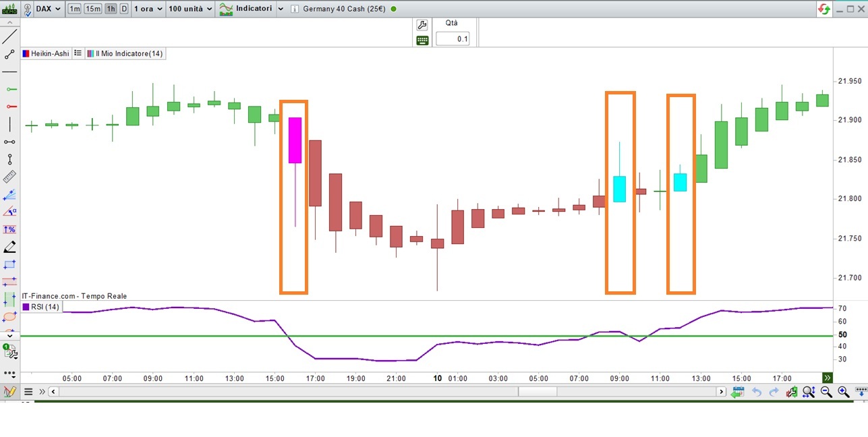The image size is (868, 437).
Task: Redo the last chart action
Action: pos(774,392)
